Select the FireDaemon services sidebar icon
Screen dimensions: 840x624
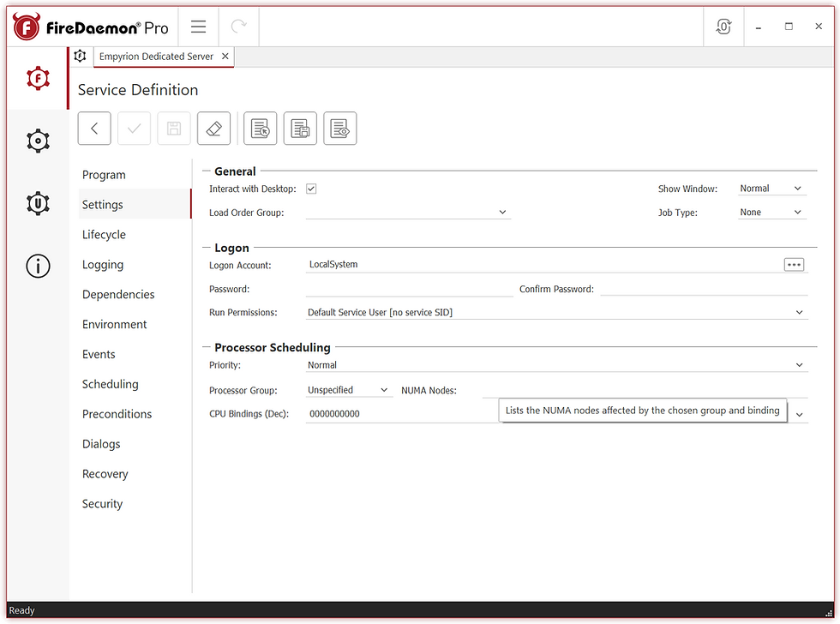[x=38, y=78]
